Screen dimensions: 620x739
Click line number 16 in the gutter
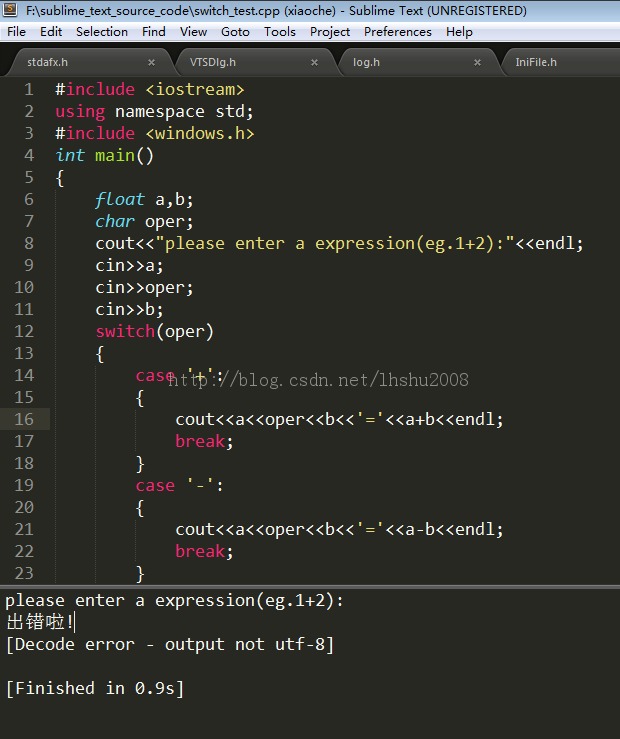click(x=24, y=419)
